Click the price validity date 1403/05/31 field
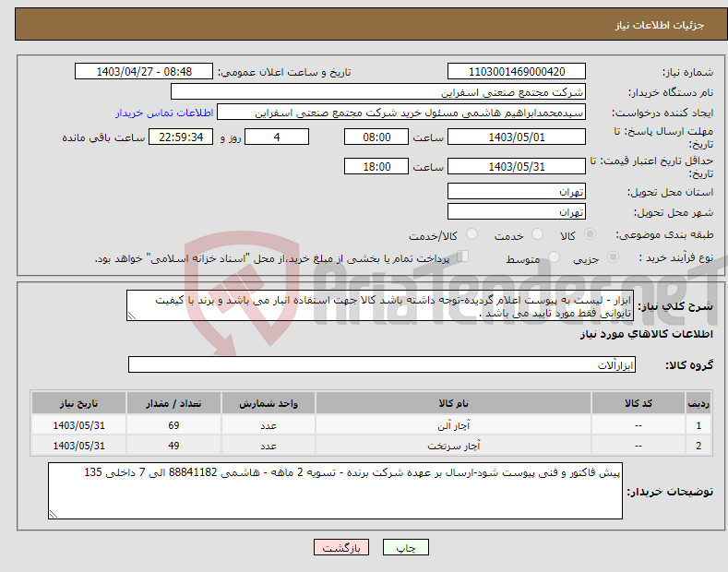Viewport: 728px width, 572px height. (x=517, y=166)
